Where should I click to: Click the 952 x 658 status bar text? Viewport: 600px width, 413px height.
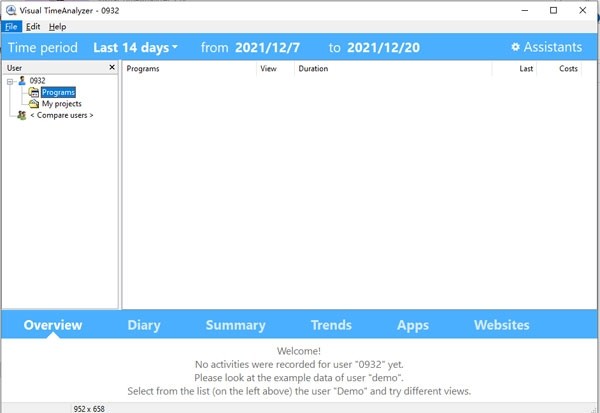(x=89, y=409)
